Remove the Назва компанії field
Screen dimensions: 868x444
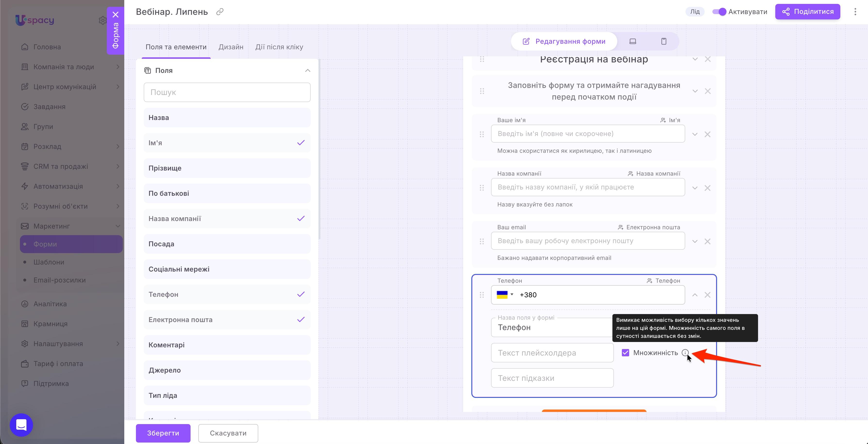click(x=707, y=188)
